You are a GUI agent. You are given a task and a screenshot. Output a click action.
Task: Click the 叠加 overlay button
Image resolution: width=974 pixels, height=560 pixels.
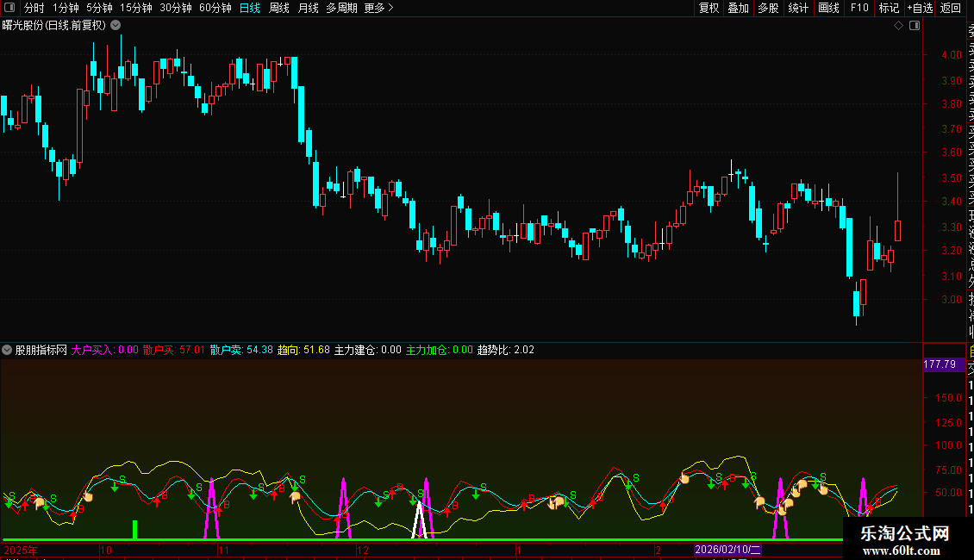click(x=739, y=8)
